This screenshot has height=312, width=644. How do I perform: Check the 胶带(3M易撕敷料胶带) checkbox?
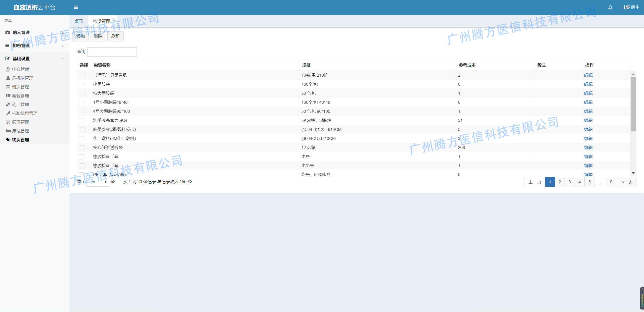(x=82, y=130)
